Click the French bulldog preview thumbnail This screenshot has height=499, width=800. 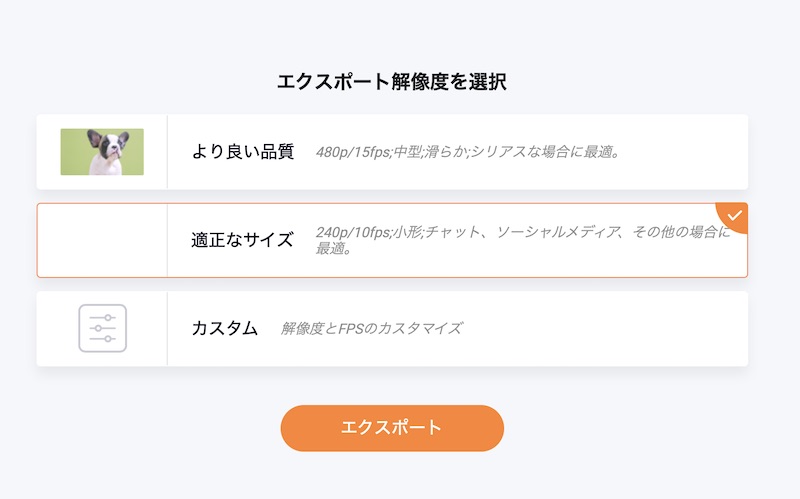pos(102,152)
